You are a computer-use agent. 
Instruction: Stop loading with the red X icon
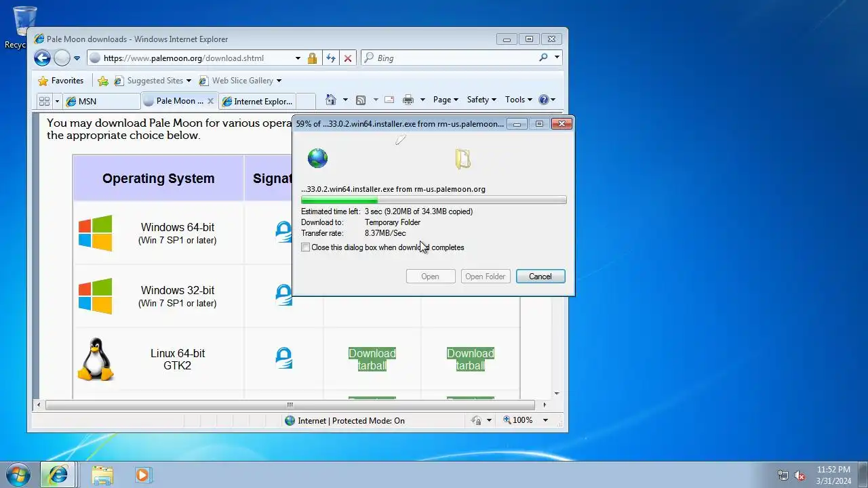tap(348, 58)
